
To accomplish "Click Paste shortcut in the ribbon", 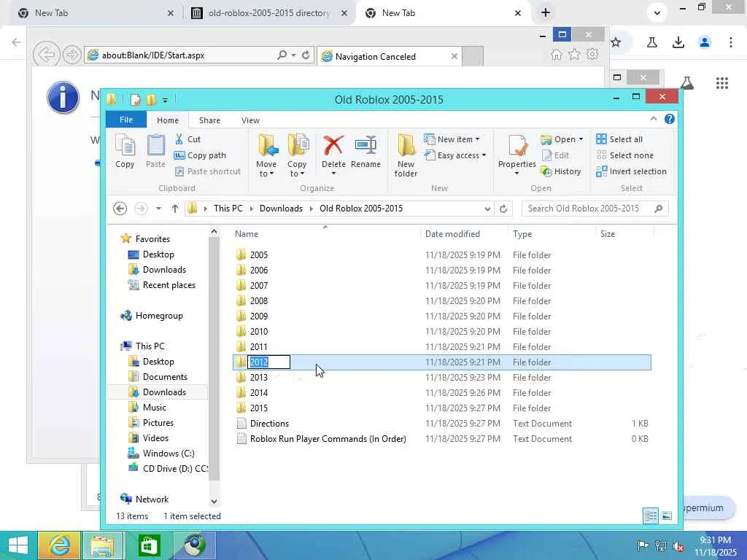I will (208, 171).
